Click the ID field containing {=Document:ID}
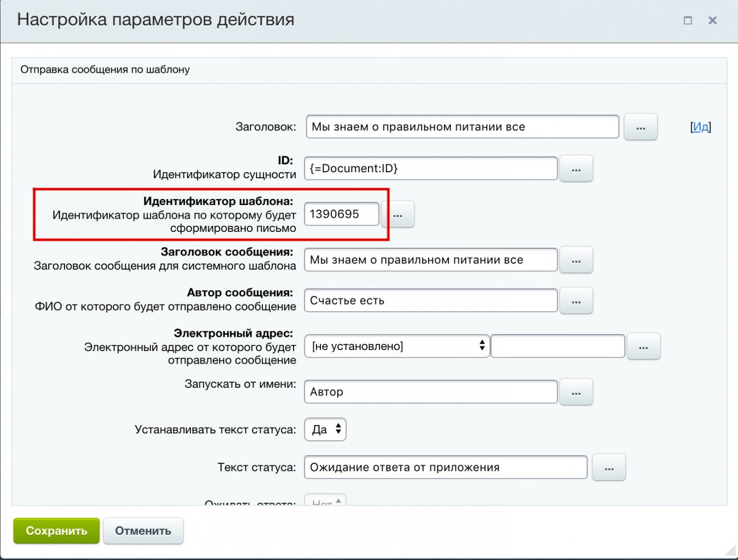Screen dimensions: 738x560 click(430, 168)
